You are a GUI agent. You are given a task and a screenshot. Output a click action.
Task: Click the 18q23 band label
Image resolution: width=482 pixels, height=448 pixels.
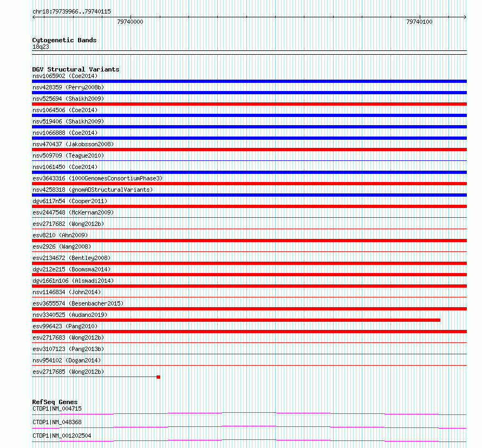[x=41, y=47]
